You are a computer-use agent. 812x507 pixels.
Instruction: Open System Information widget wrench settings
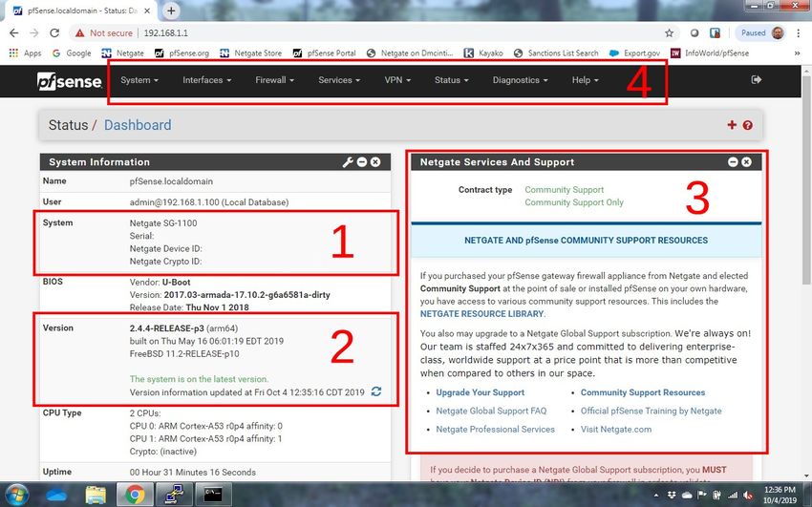tap(348, 162)
